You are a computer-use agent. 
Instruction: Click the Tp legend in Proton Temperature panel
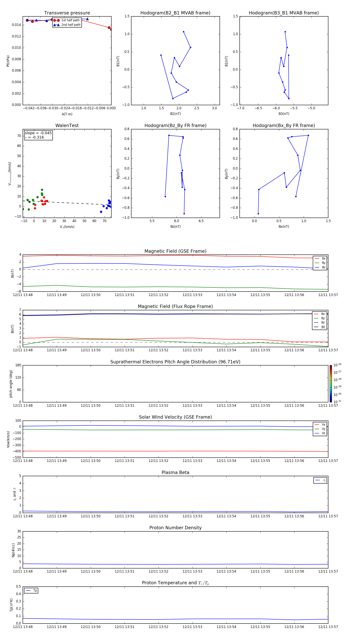tap(31, 591)
